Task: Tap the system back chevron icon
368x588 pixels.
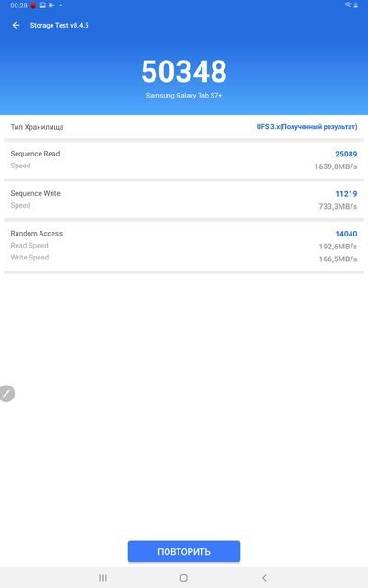Action: pyautogui.click(x=264, y=578)
